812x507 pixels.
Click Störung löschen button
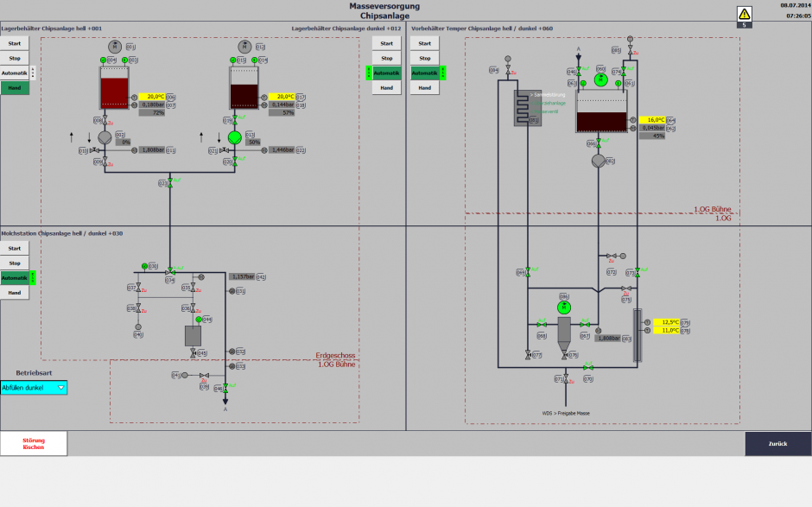(x=34, y=444)
